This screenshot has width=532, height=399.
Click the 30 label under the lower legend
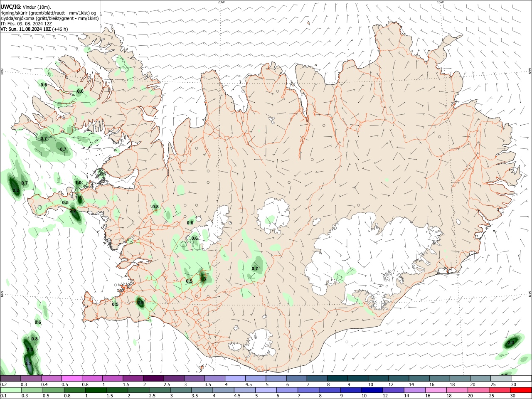(513, 396)
